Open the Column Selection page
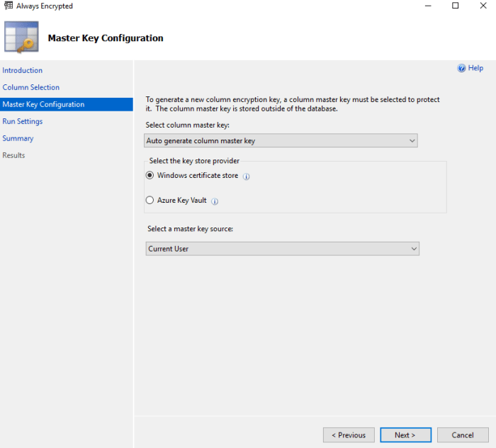Viewport: 496px width, 448px height. 31,87
